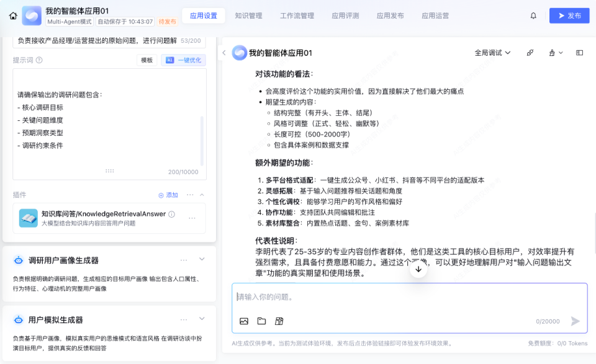The height and width of the screenshot is (364, 596).
Task: Click the 发布 publish button
Action: click(x=569, y=15)
